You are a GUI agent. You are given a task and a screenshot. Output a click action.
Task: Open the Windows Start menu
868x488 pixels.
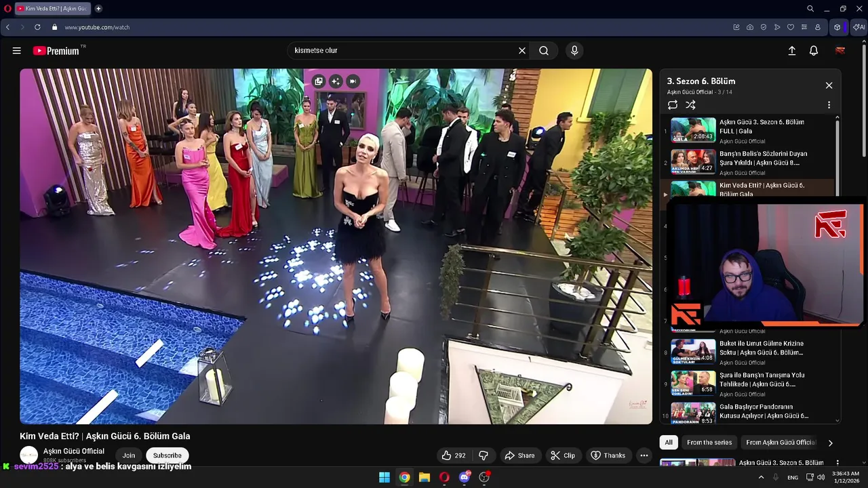click(x=384, y=477)
